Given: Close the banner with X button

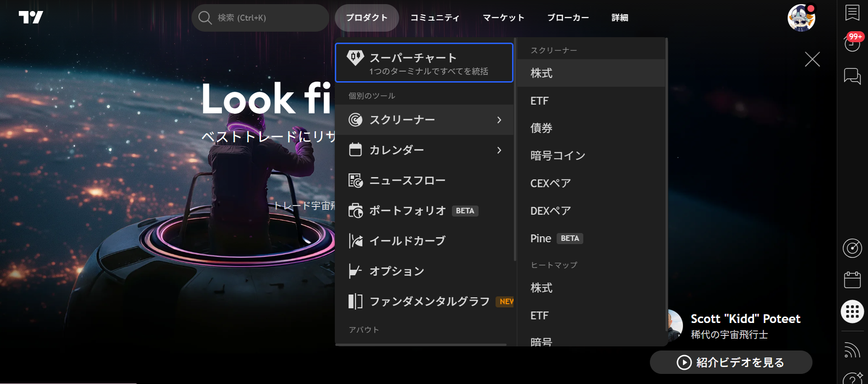Looking at the screenshot, I should [812, 59].
